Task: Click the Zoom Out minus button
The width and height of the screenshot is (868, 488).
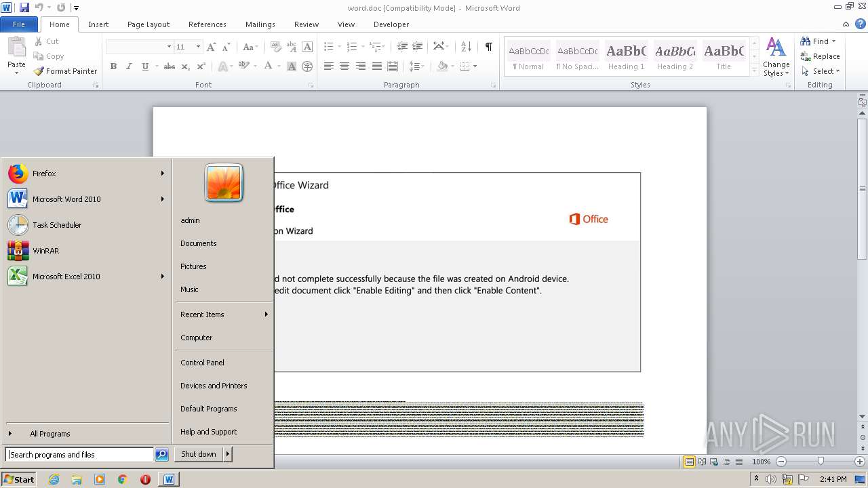Action: tap(781, 462)
